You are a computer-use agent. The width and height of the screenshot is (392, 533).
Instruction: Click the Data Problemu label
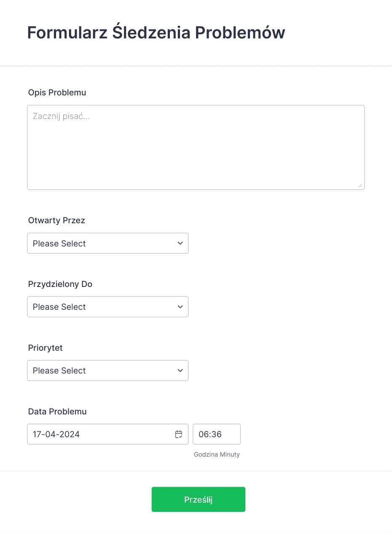click(x=57, y=411)
